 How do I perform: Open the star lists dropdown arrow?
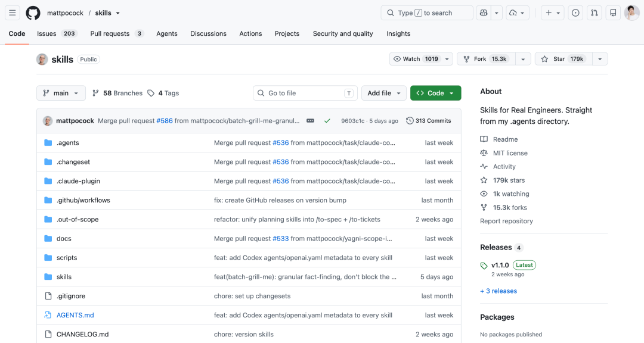tap(600, 59)
